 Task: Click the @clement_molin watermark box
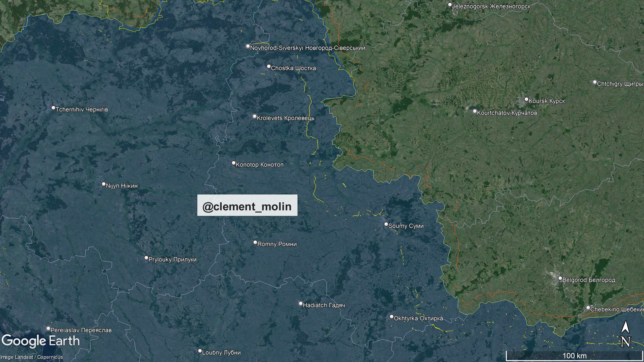tap(247, 205)
